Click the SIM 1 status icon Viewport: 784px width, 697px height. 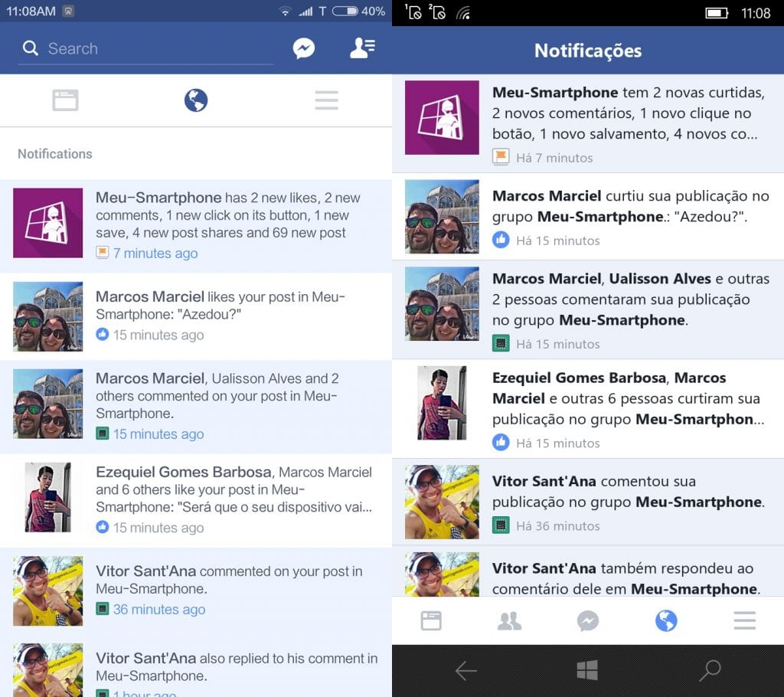pyautogui.click(x=413, y=11)
